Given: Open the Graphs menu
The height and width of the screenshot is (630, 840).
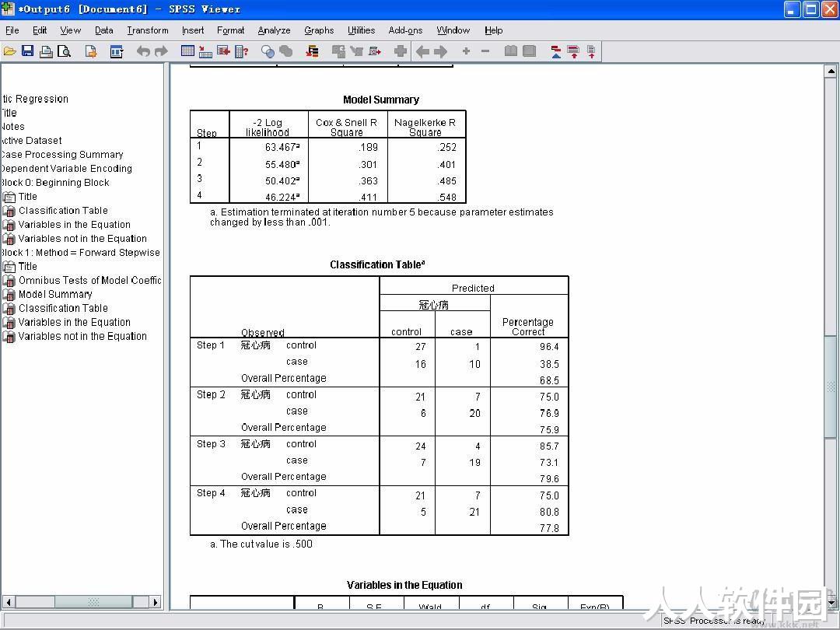Looking at the screenshot, I should click(319, 30).
